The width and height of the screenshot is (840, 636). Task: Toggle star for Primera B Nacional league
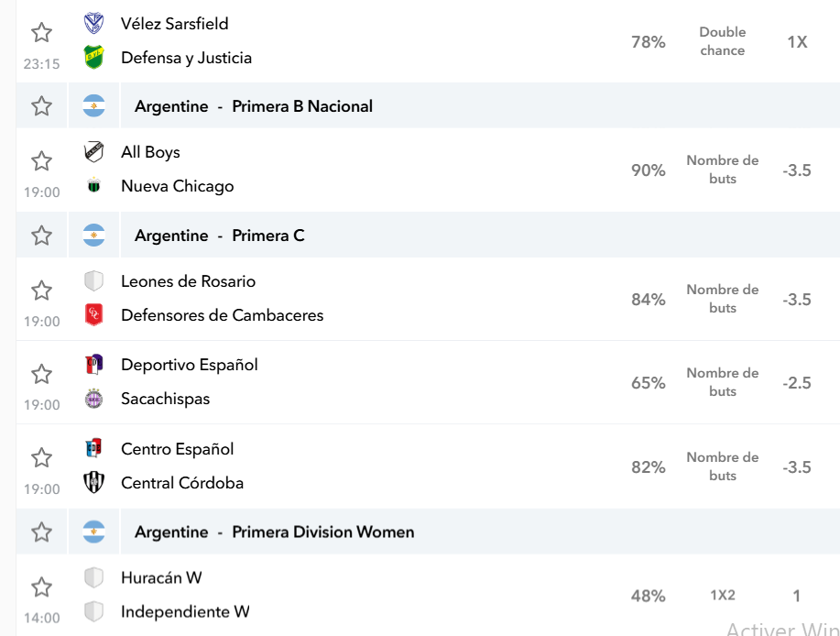41,106
